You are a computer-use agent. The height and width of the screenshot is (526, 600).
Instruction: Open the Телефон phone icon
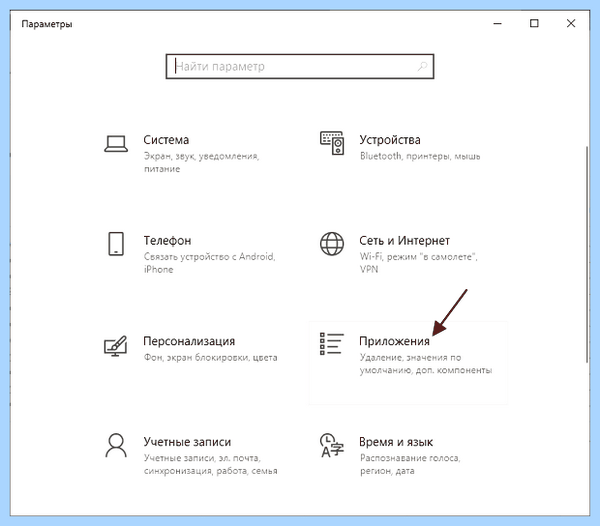(x=116, y=244)
